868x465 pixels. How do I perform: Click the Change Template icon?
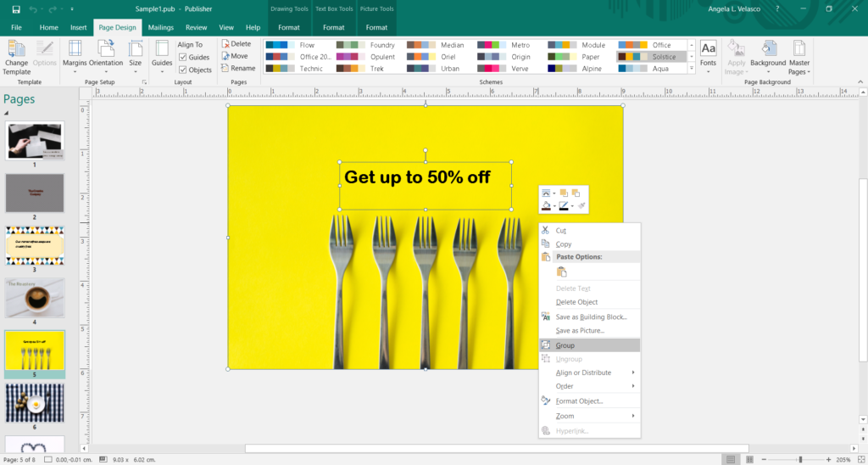(16, 49)
